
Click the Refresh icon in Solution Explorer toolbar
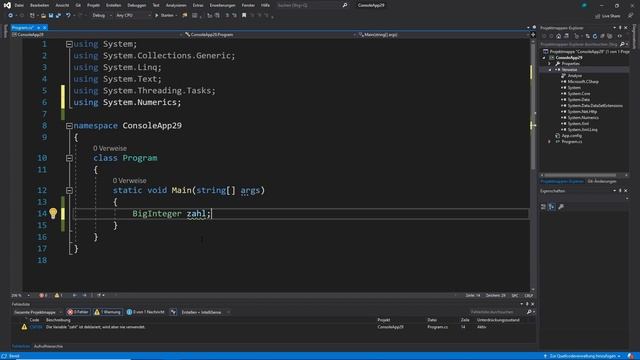pyautogui.click(x=595, y=36)
